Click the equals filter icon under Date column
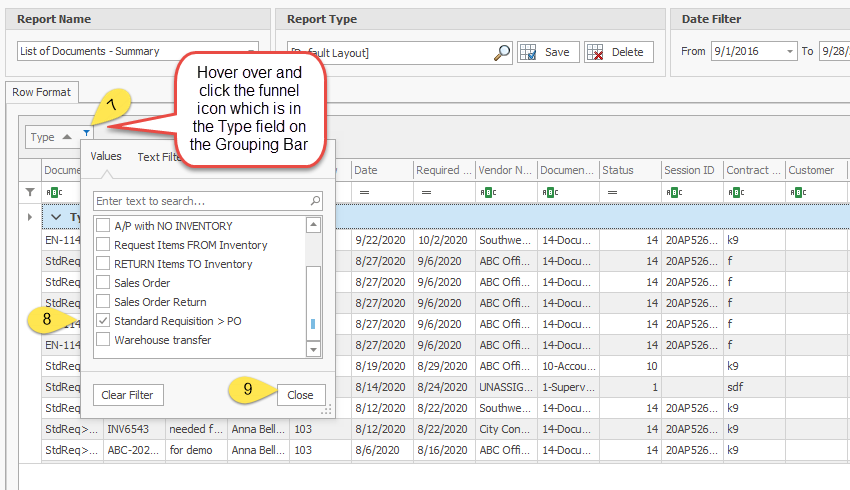 pos(365,192)
